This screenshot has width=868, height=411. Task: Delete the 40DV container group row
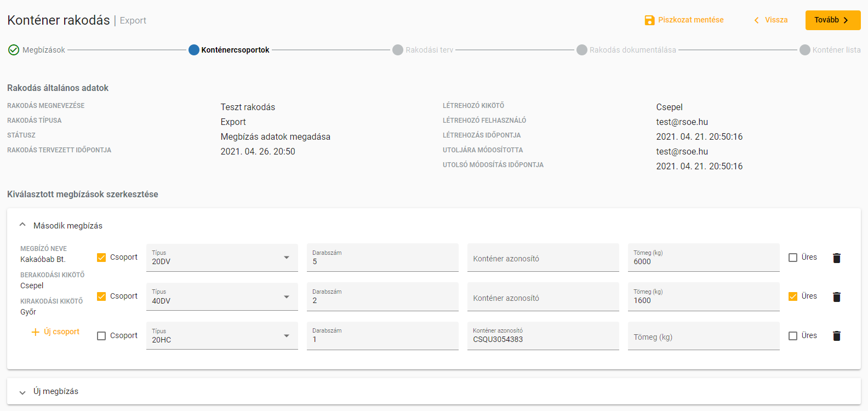point(836,297)
